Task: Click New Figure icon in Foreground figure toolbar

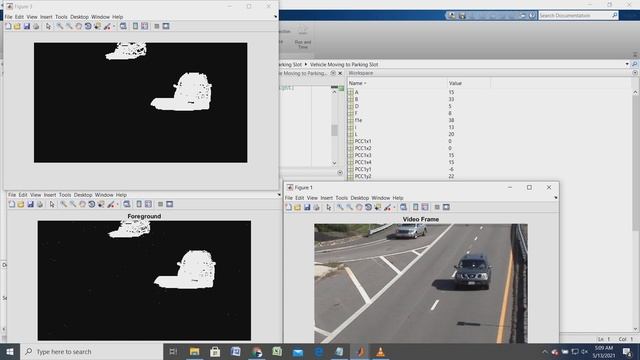Action: 11,204
